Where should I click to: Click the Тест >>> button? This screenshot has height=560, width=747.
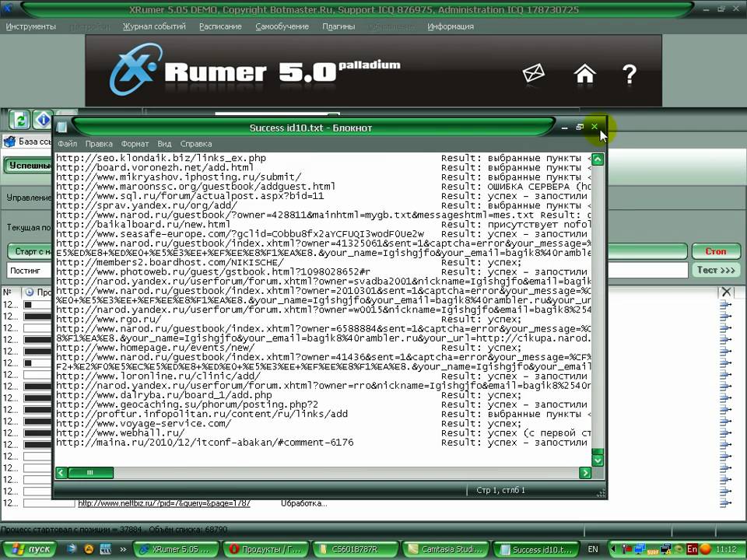pyautogui.click(x=716, y=270)
